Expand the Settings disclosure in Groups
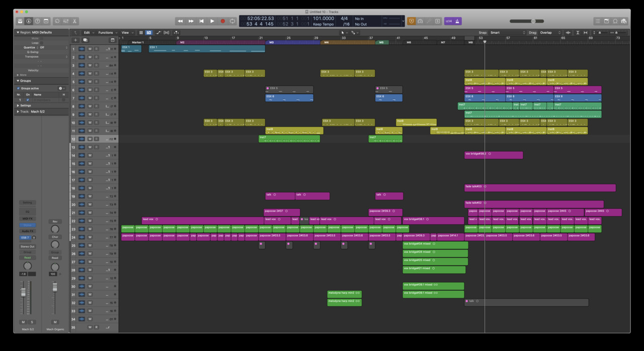This screenshot has height=351, width=644. pos(18,106)
